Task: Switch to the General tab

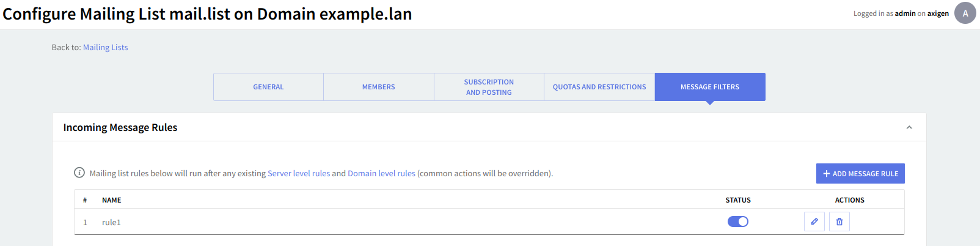Action: tap(268, 87)
